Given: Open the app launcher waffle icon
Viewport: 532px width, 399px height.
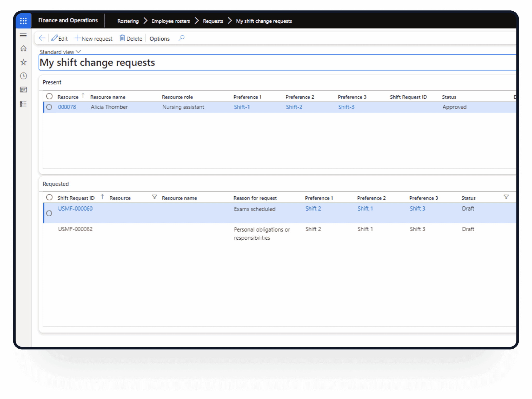Looking at the screenshot, I should (x=23, y=21).
